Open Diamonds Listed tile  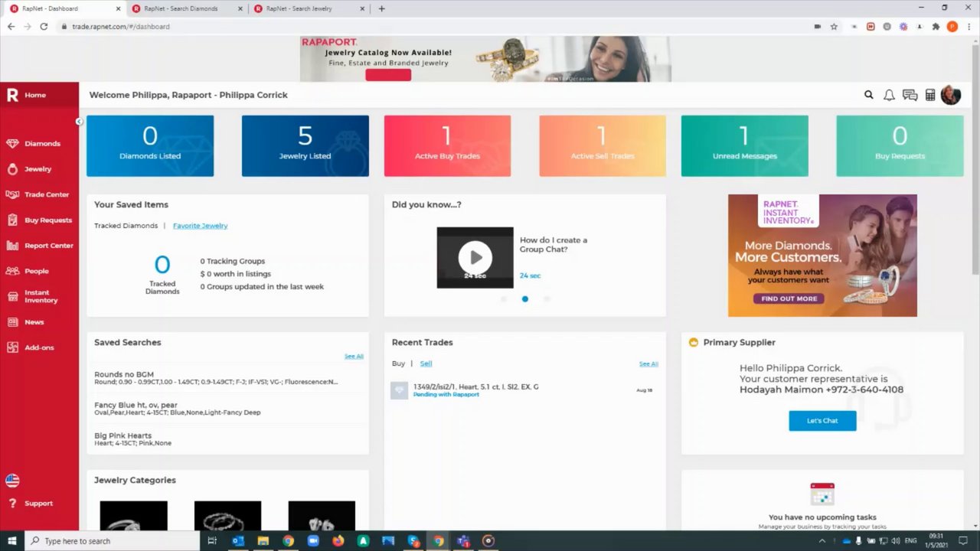click(150, 146)
